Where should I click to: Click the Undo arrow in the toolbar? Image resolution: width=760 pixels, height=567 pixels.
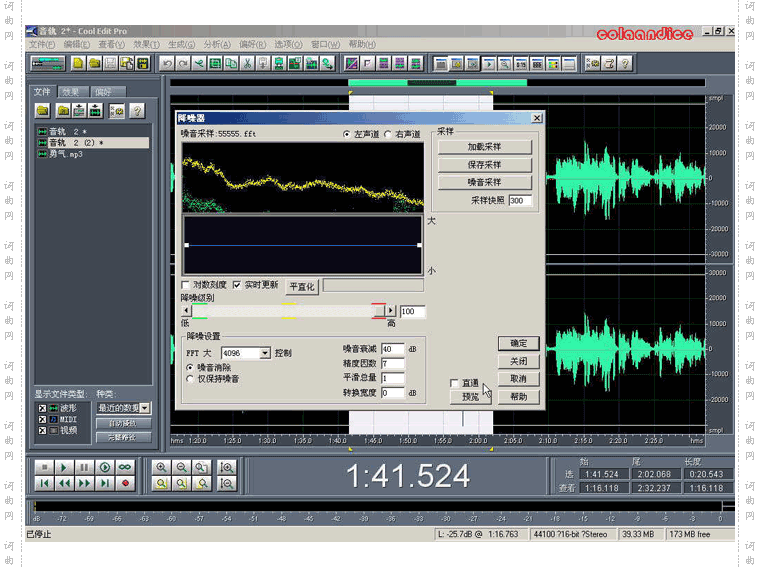pyautogui.click(x=167, y=63)
